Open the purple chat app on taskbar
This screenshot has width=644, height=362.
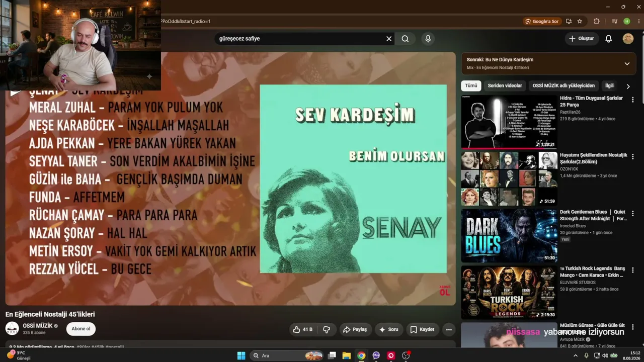(x=376, y=355)
